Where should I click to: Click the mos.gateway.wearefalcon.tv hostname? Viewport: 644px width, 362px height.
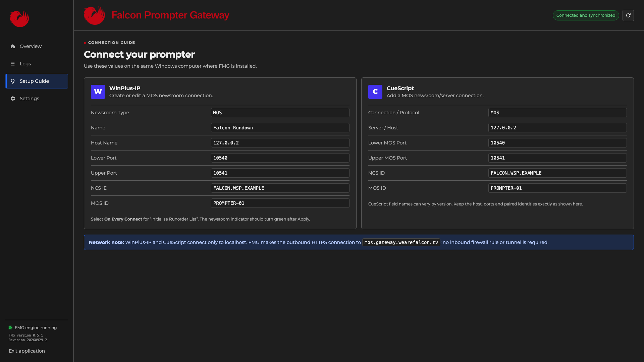coord(401,242)
